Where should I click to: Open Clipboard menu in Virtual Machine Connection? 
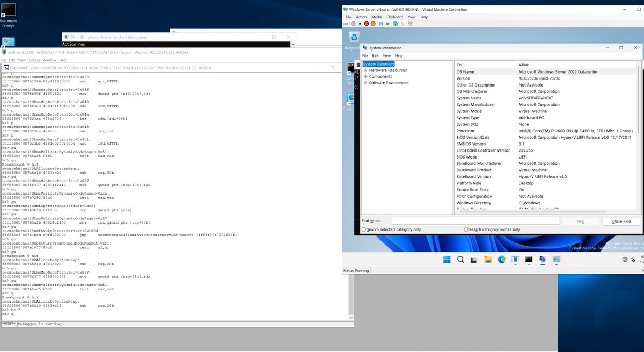394,17
